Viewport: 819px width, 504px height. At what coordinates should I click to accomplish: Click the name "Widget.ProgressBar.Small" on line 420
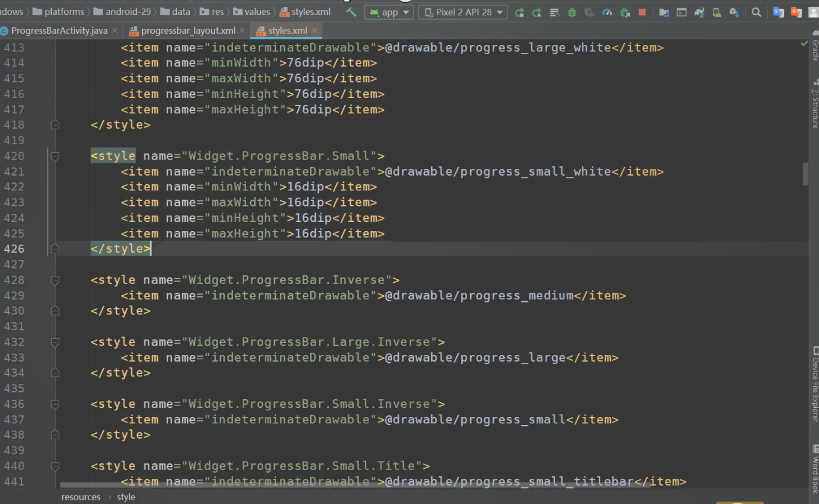click(279, 156)
